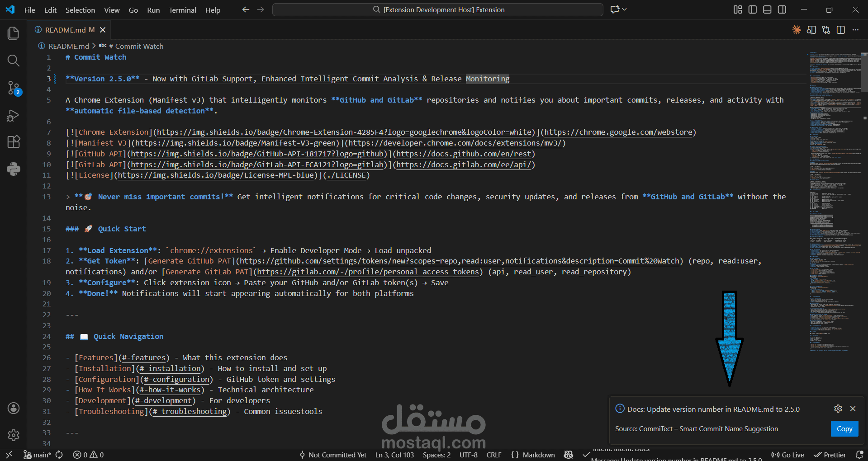
Task: Click the command center search field
Action: [x=438, y=9]
